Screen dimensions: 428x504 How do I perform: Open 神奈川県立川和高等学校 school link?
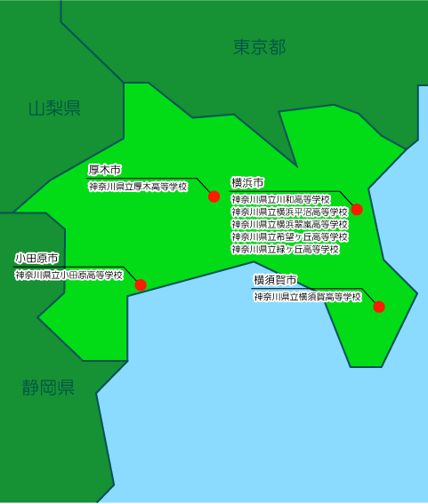click(281, 200)
